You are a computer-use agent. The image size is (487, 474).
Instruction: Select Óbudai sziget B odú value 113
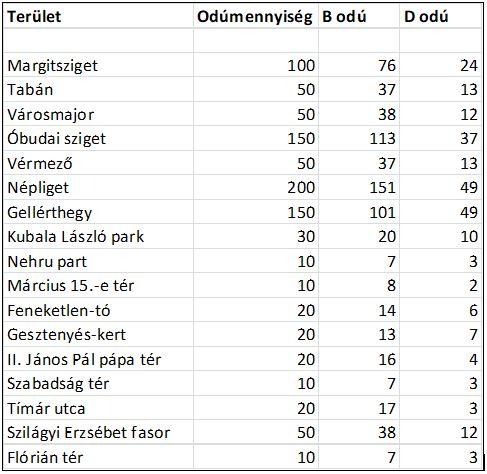pos(359,139)
